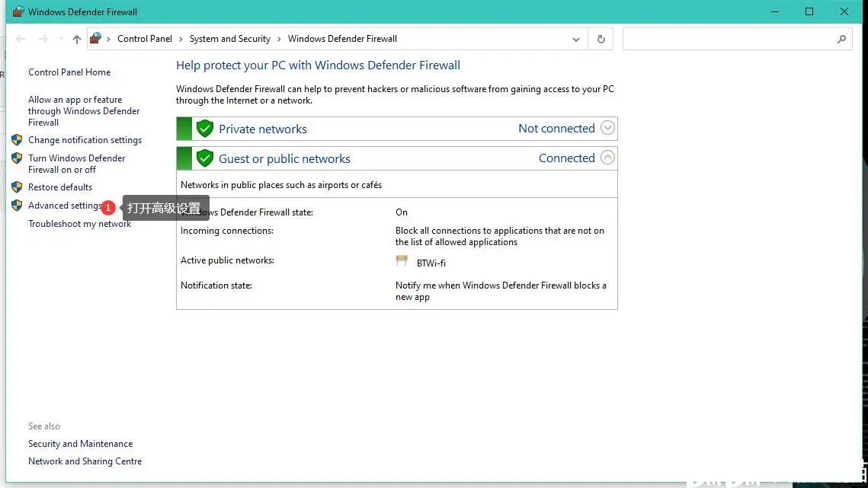Image resolution: width=868 pixels, height=488 pixels.
Task: Open the address bar dropdown arrow
Action: tap(576, 38)
